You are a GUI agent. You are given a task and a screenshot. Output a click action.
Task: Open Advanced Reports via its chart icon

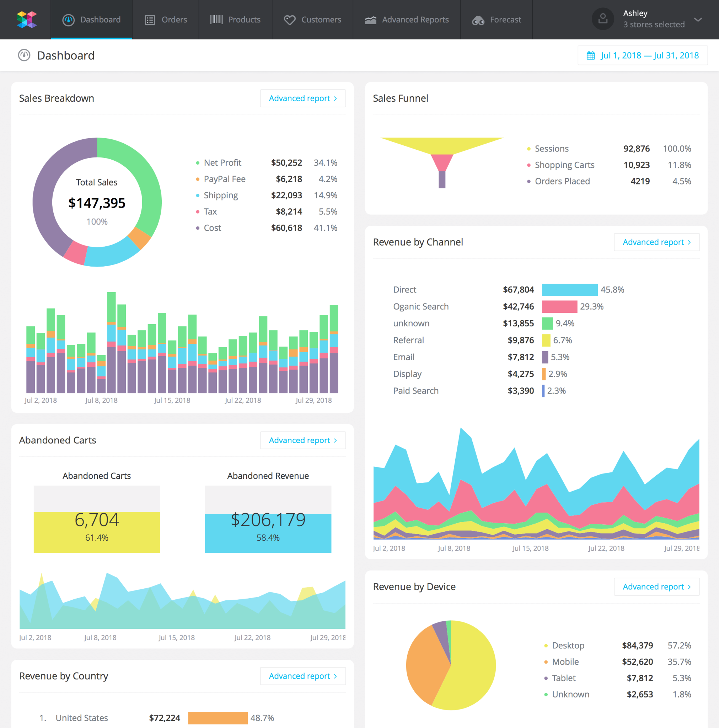371,20
